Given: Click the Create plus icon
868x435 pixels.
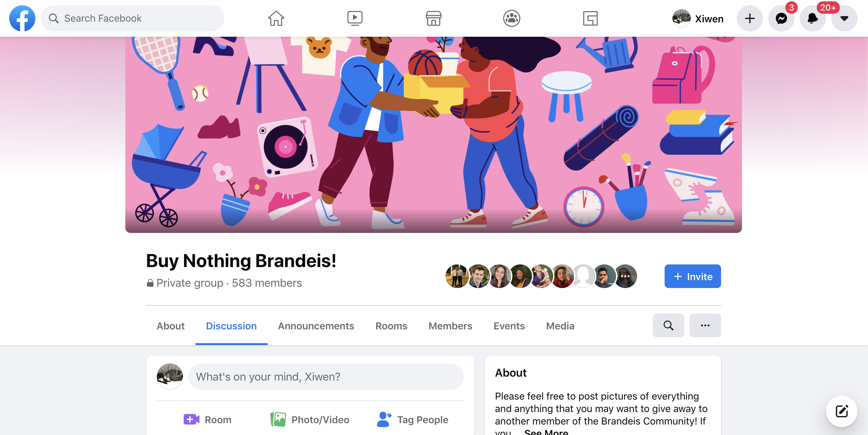Looking at the screenshot, I should pyautogui.click(x=749, y=18).
